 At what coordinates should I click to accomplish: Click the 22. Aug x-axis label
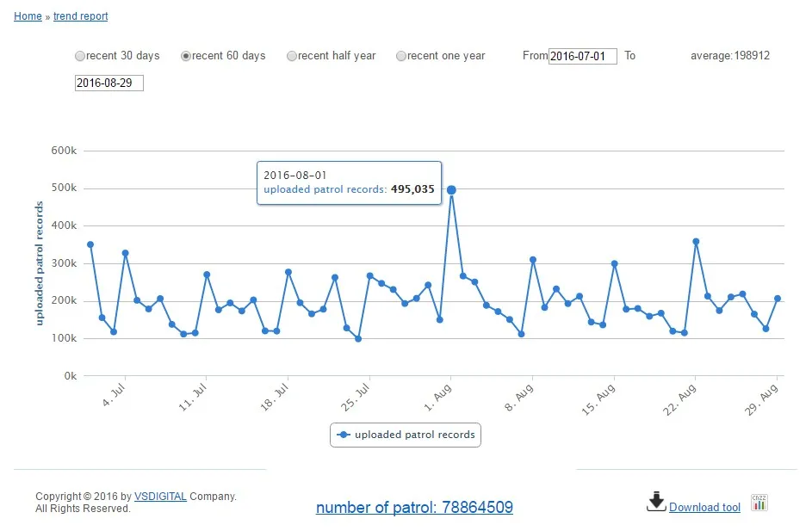pyautogui.click(x=680, y=400)
